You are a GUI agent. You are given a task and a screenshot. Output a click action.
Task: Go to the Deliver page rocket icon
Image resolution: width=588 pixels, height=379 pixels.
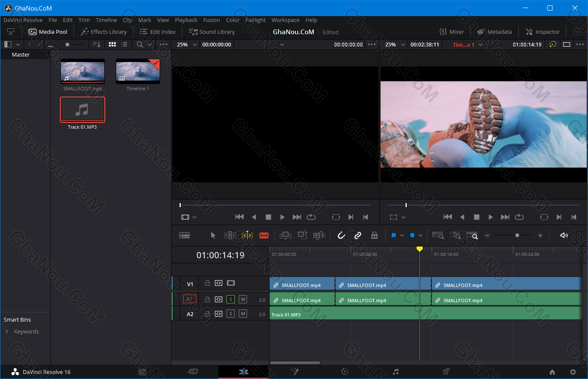(446, 372)
